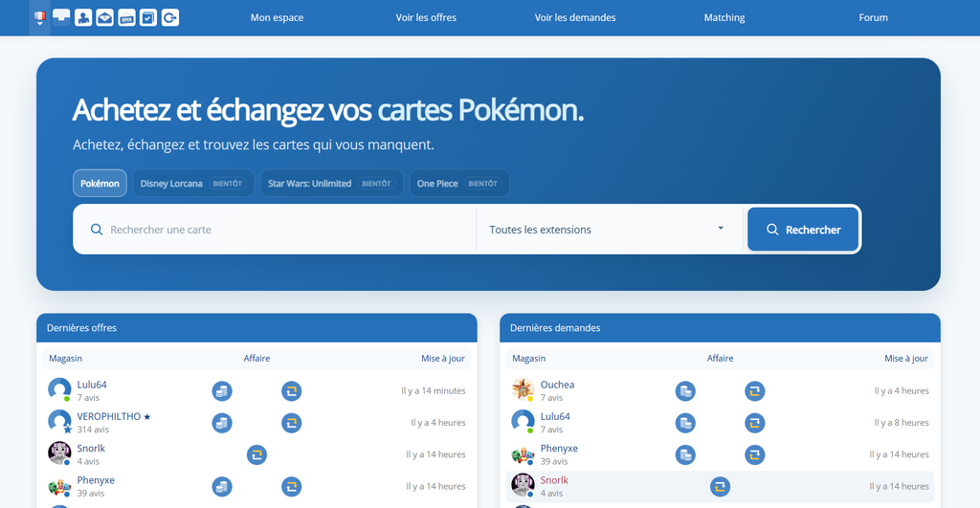Select the Star Wars: Unlimited tab
The image size is (980, 508).
pyautogui.click(x=332, y=183)
